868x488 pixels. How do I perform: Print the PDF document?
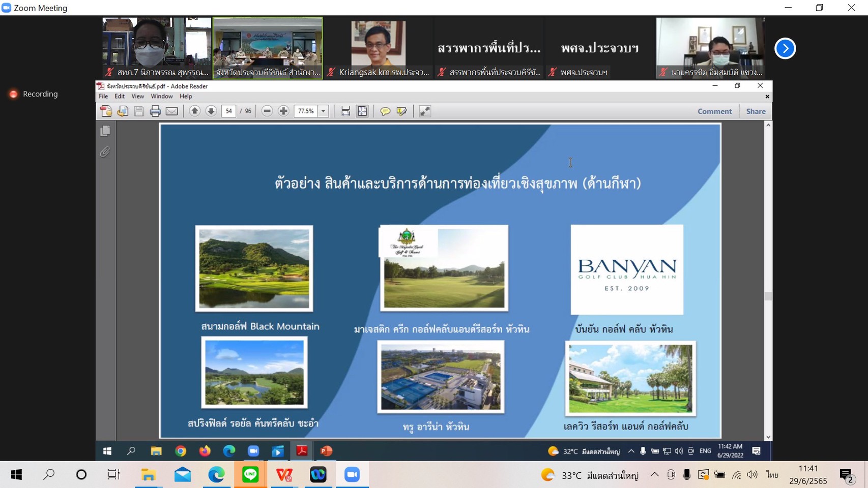point(155,111)
